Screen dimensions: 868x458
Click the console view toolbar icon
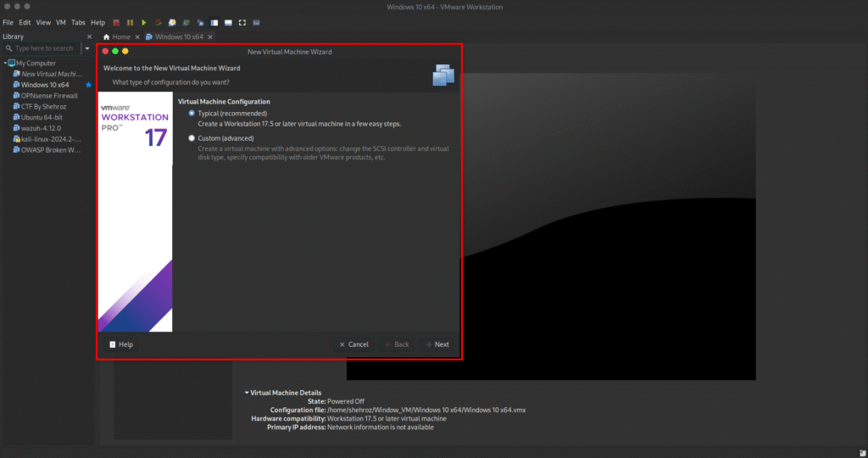pos(256,23)
